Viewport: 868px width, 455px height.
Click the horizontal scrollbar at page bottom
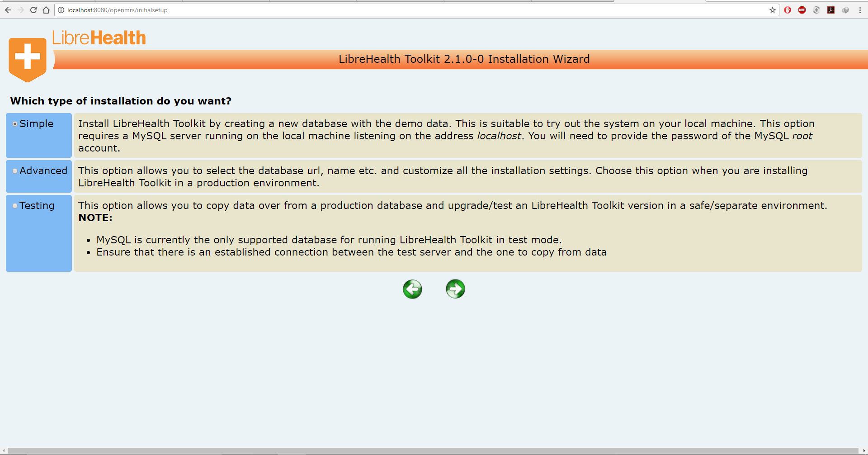(x=433, y=451)
